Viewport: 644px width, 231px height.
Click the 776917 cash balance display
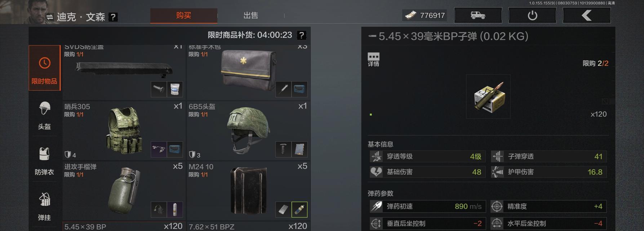(425, 15)
